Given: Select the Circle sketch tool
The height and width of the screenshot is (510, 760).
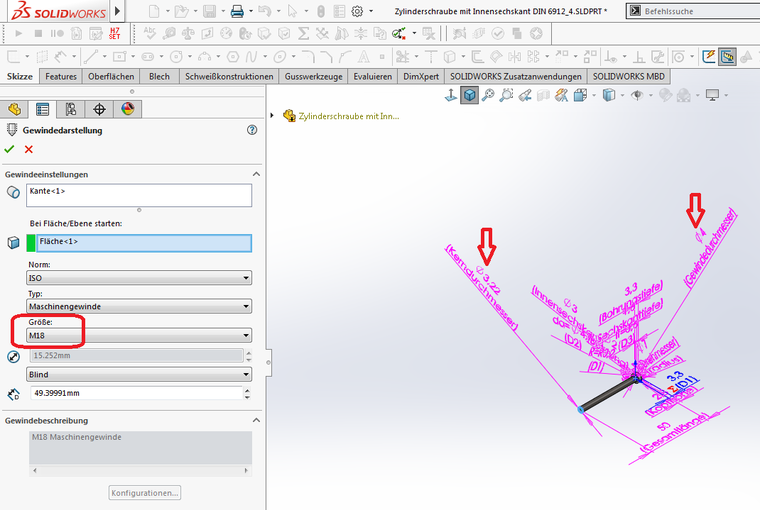Looking at the screenshot, I should 176,57.
